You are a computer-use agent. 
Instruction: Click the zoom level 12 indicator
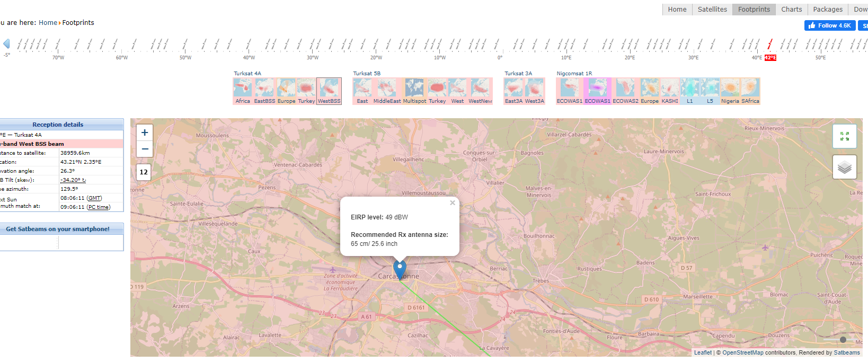tap(144, 172)
